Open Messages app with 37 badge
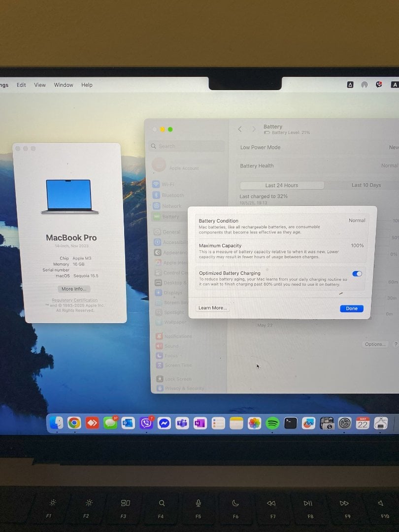Screen dimensions: 399x532 110,423
